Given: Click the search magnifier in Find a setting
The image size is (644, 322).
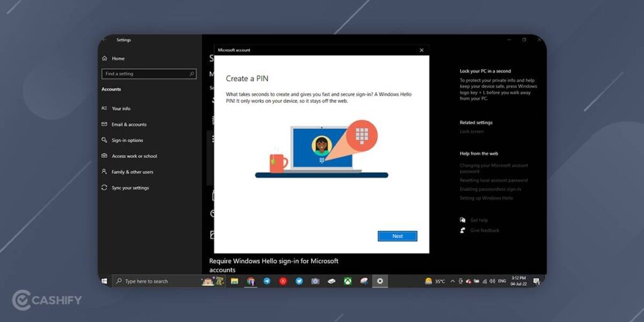Looking at the screenshot, I should click(191, 74).
